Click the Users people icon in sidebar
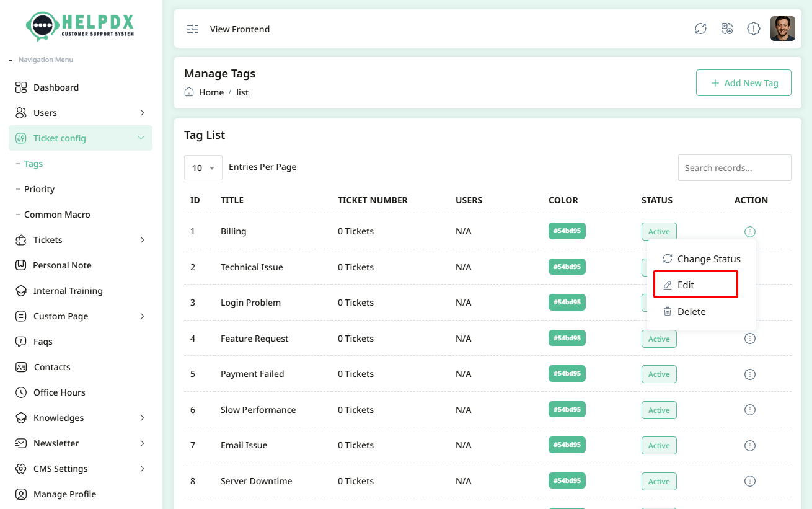The height and width of the screenshot is (509, 812). pos(21,113)
